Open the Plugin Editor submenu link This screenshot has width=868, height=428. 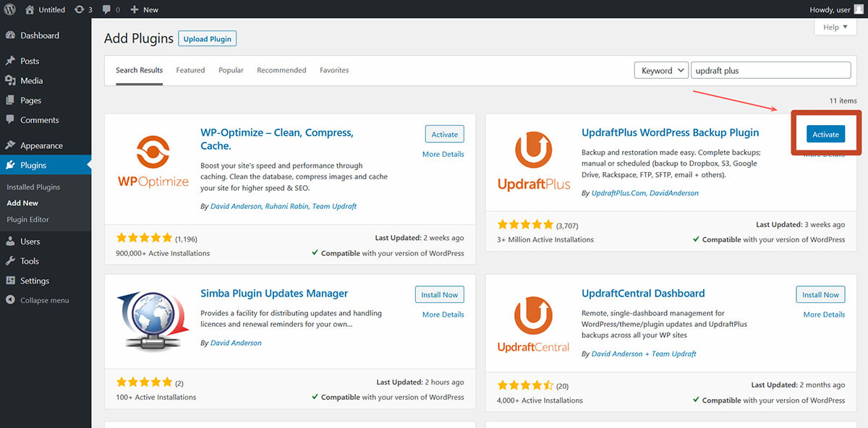(28, 219)
